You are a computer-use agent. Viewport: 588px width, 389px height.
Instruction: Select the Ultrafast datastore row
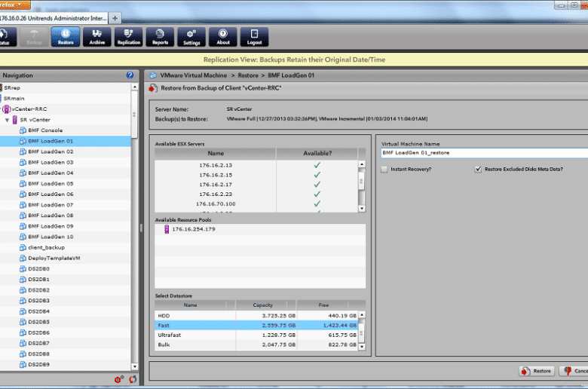[256, 335]
